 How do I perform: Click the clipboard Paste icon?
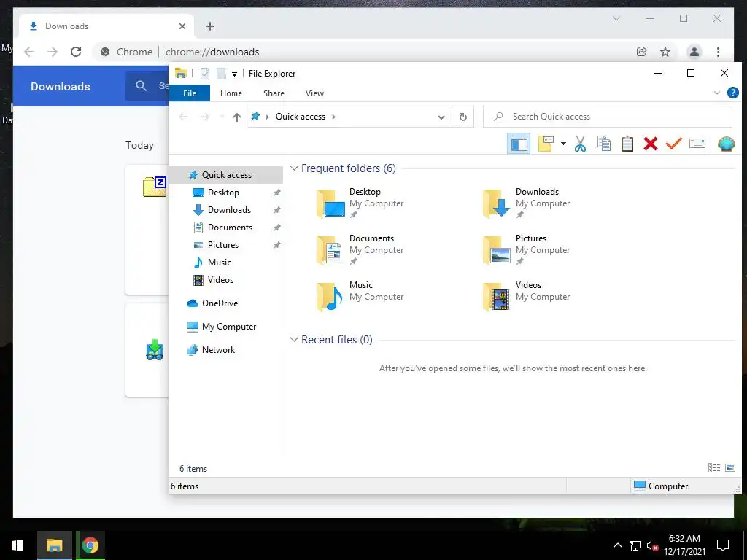[627, 144]
